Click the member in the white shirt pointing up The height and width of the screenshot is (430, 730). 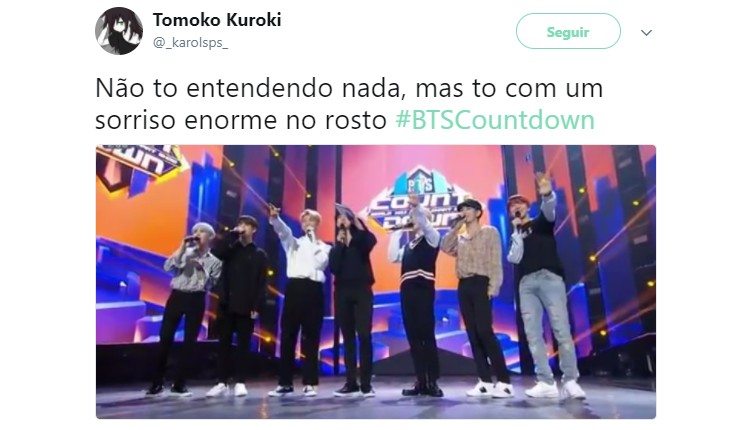click(300, 298)
